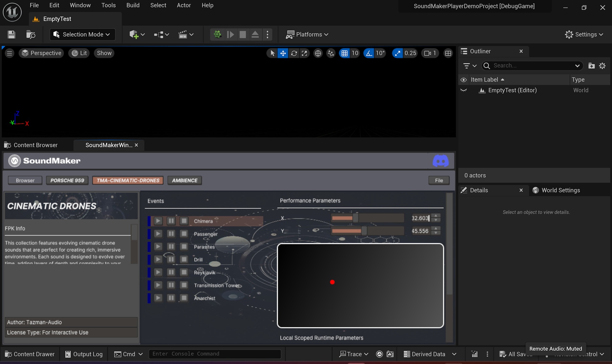The width and height of the screenshot is (612, 364).
Task: Stop the Parasites event
Action: point(184,246)
